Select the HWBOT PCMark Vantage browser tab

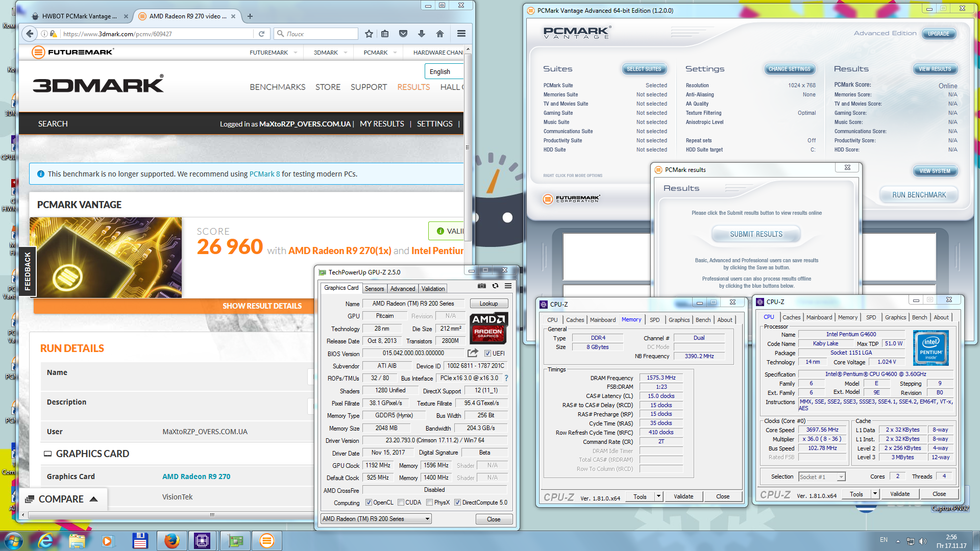[x=79, y=16]
